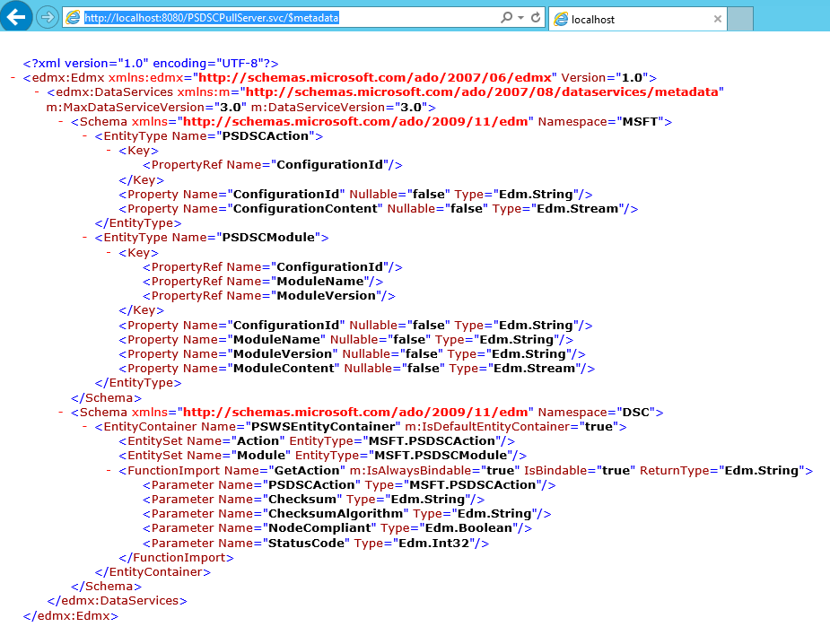This screenshot has height=644, width=830.
Task: Collapse the Key node under PSDSCModule
Action: 109,252
